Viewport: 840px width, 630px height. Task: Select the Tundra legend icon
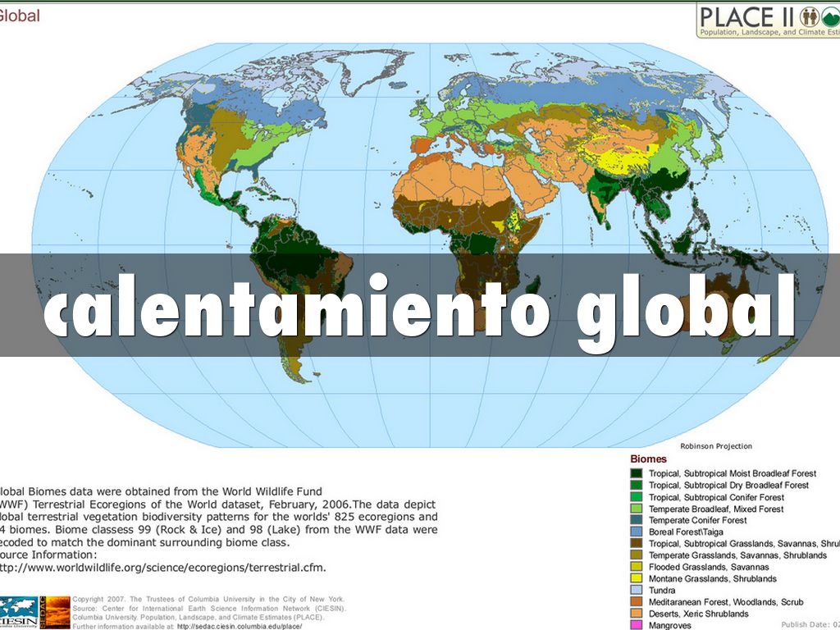click(637, 590)
